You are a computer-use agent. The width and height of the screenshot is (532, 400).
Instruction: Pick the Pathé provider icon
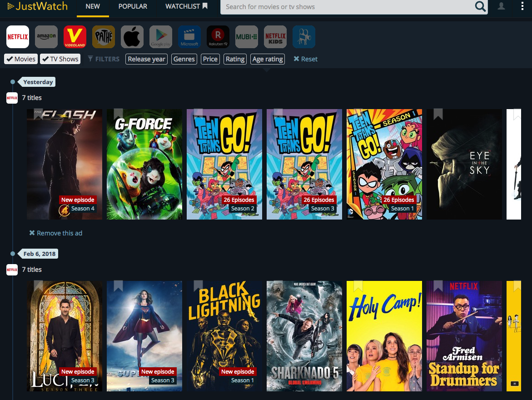click(104, 37)
